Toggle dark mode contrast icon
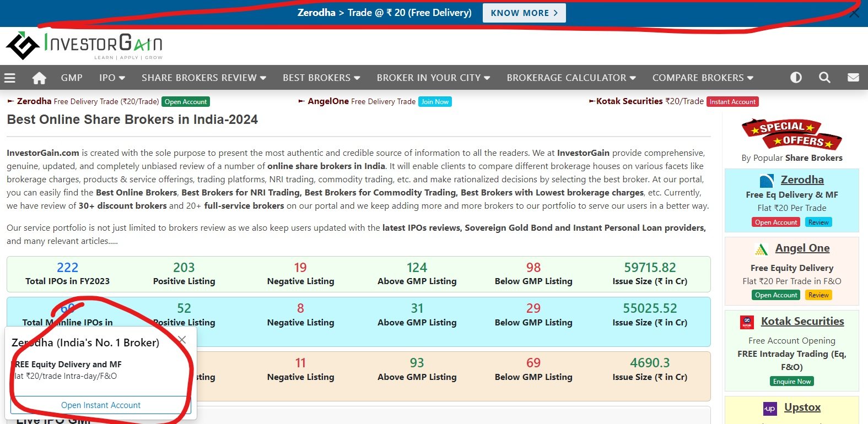Image resolution: width=868 pixels, height=424 pixels. [x=796, y=78]
